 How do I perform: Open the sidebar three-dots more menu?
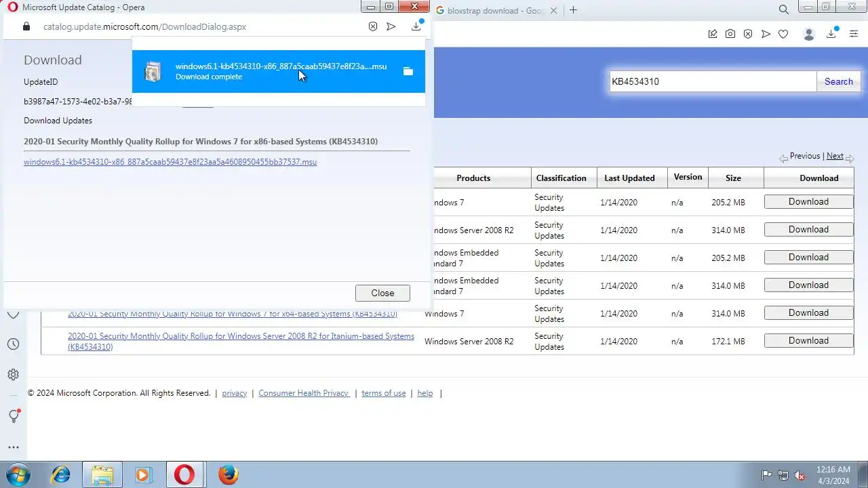click(x=13, y=447)
